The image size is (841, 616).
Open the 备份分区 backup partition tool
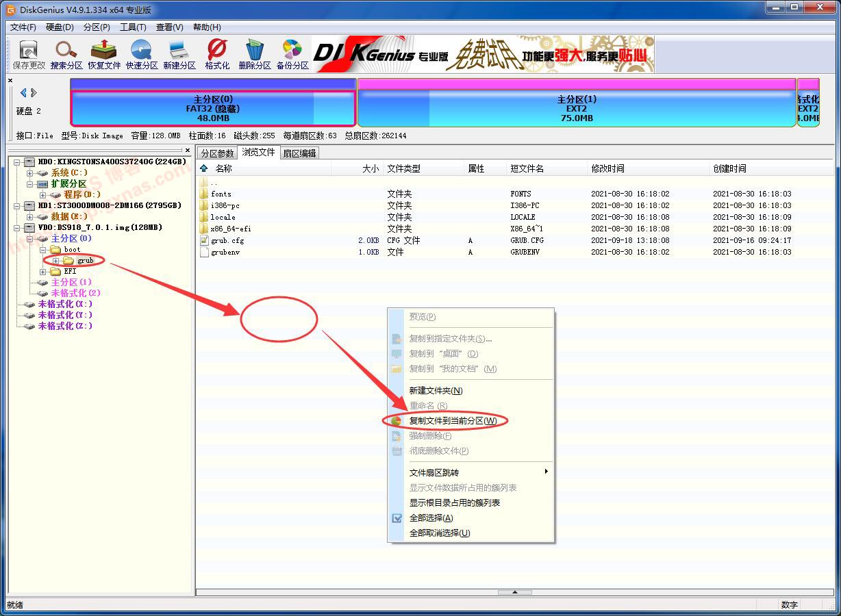pyautogui.click(x=292, y=53)
